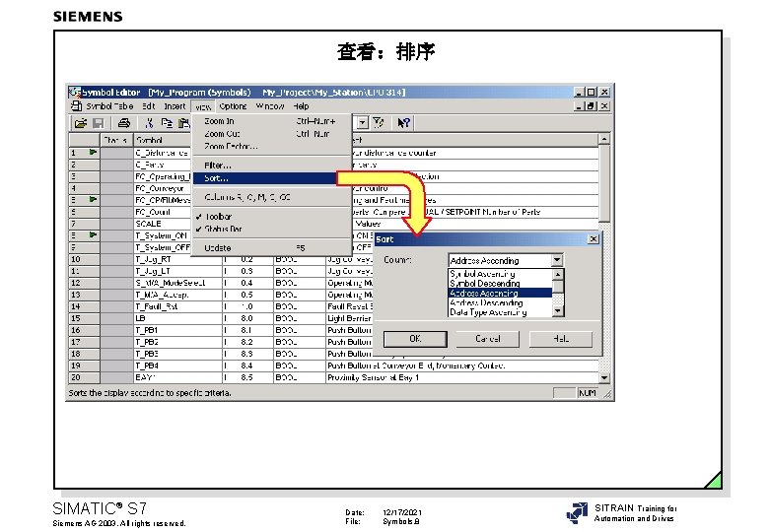Click the Status column header
This screenshot has height=532, width=769.
[x=116, y=140]
